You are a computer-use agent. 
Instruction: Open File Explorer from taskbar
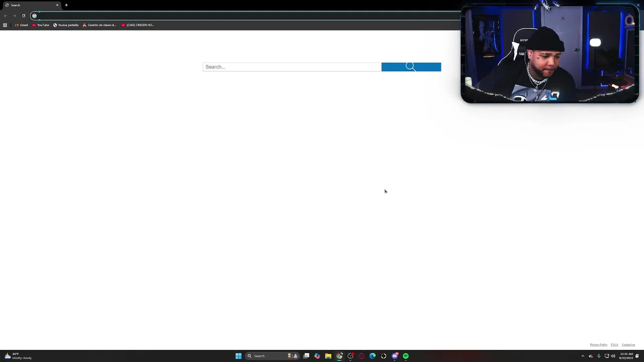pos(328,356)
